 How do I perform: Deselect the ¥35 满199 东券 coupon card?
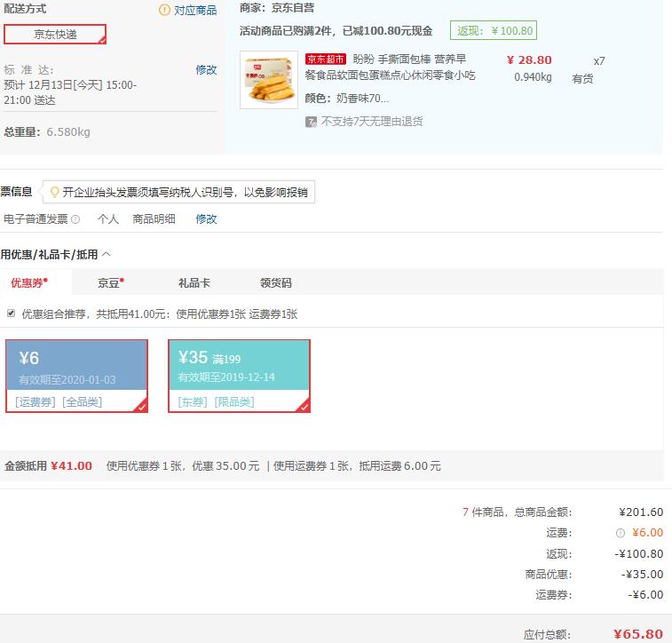tap(239, 376)
